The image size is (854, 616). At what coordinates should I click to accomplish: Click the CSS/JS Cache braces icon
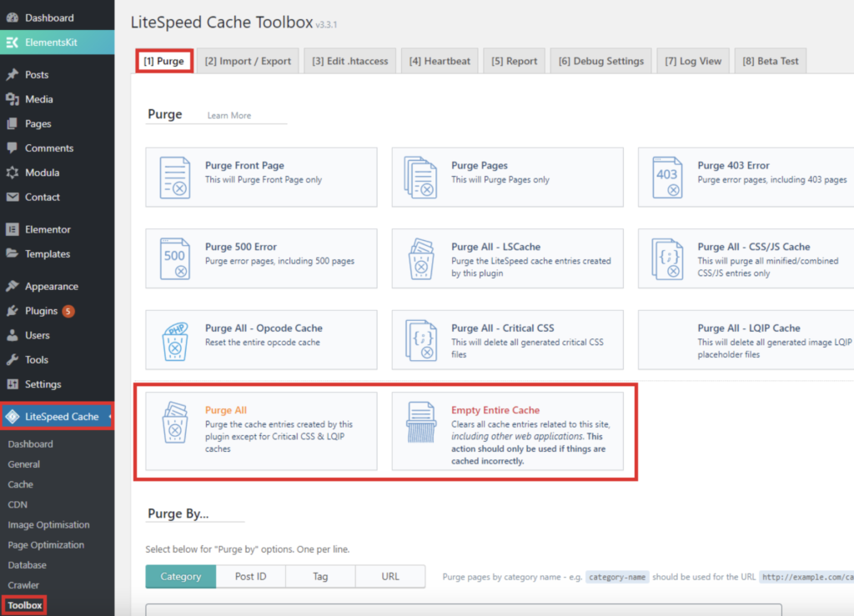coord(667,258)
